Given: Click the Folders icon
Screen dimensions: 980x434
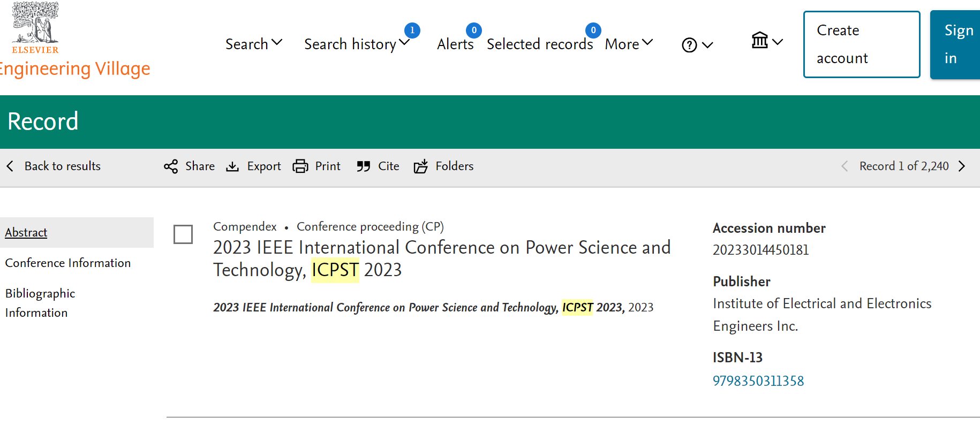Looking at the screenshot, I should click(421, 166).
